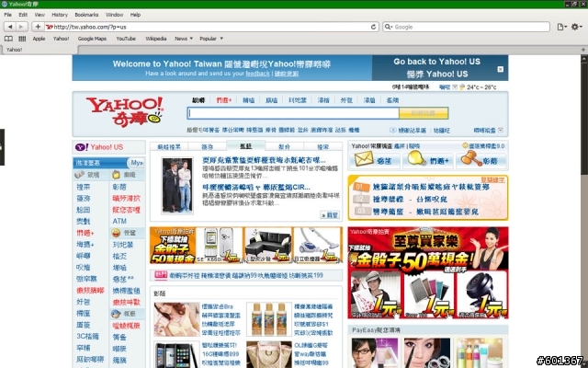Open the iPhone product thumbnail
The height and width of the screenshot is (368, 588).
pyautogui.click(x=176, y=355)
